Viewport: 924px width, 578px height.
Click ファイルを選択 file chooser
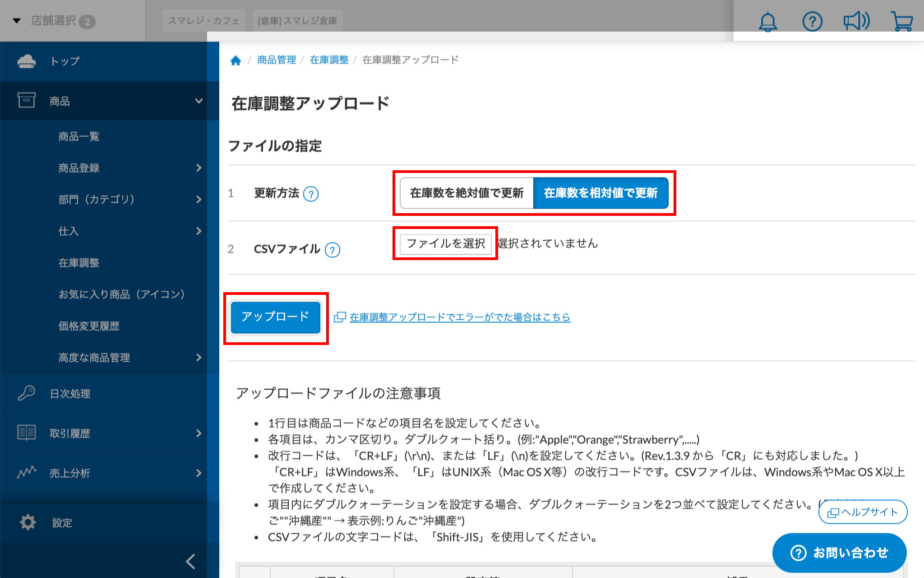445,244
